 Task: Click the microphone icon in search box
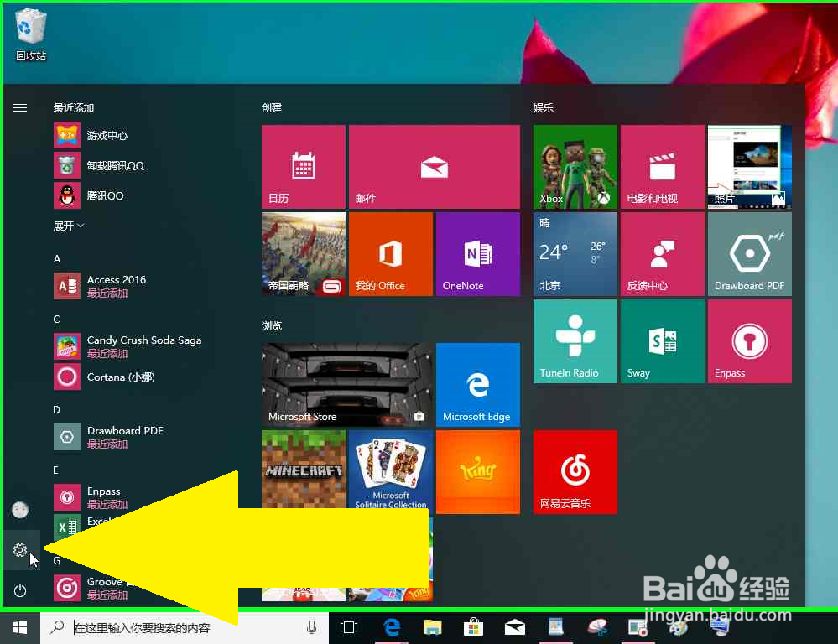tap(311, 627)
